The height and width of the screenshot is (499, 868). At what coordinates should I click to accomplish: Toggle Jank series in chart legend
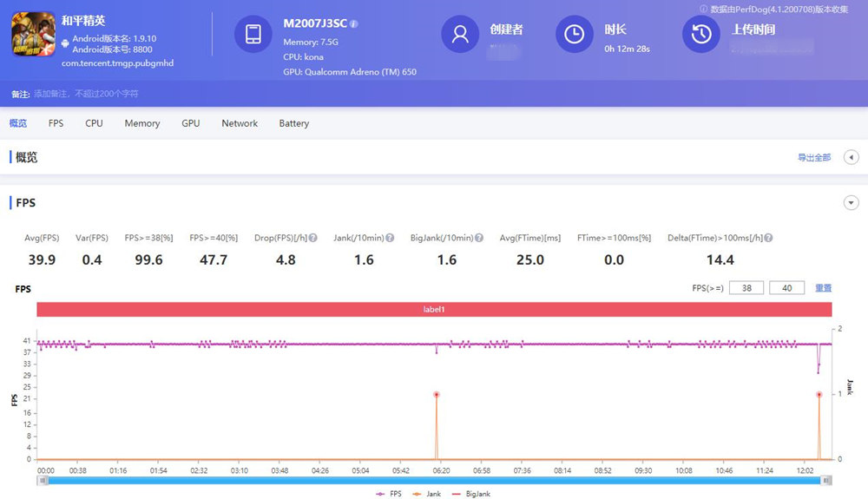click(426, 494)
